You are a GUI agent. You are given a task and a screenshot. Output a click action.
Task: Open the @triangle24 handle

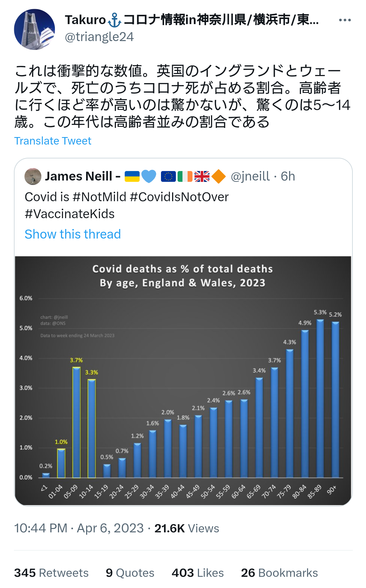(99, 37)
